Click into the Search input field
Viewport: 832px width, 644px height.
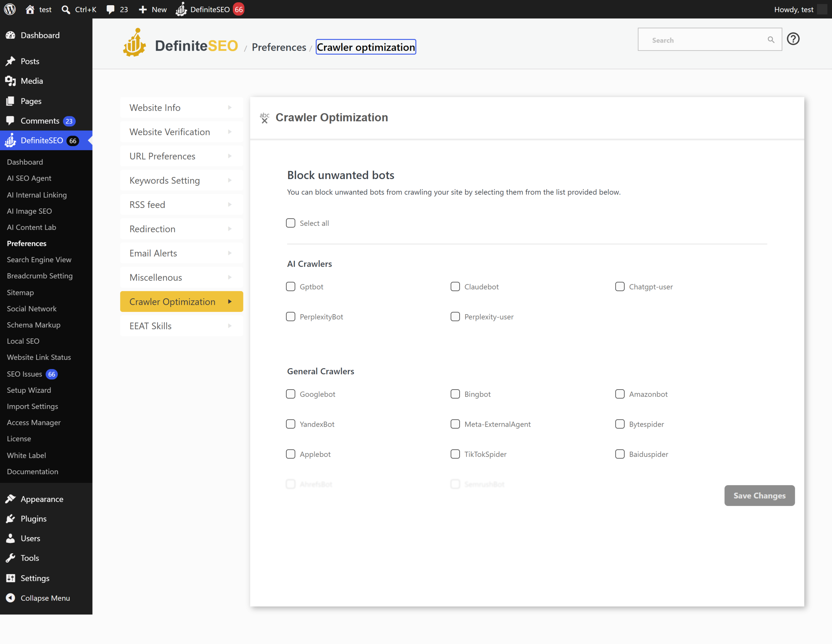[x=709, y=40]
